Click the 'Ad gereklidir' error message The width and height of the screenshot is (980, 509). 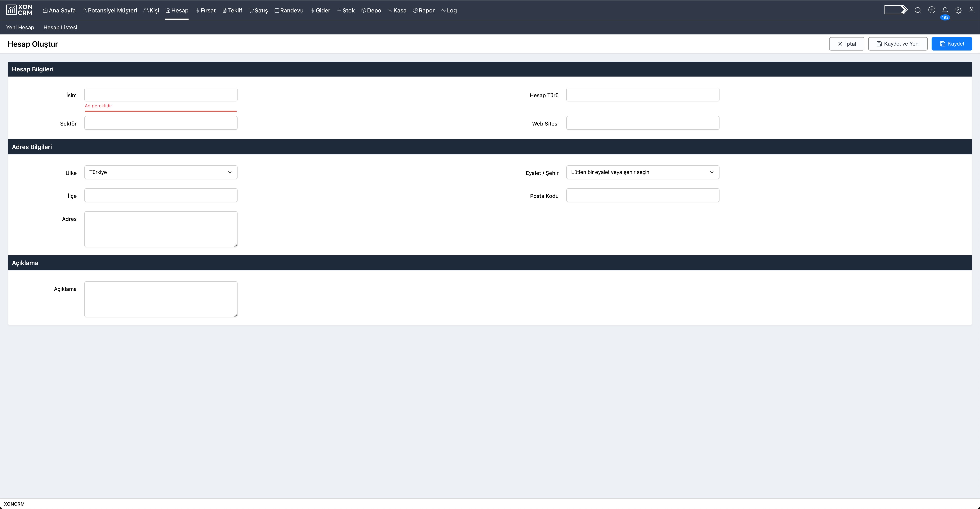98,106
